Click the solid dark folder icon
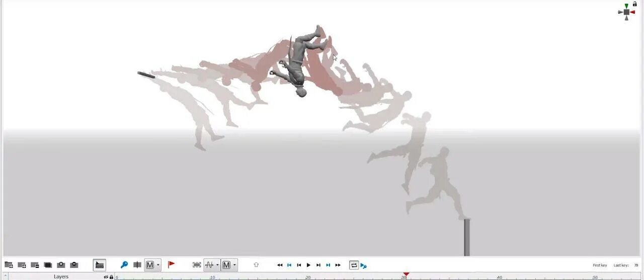This screenshot has width=644, height=280. [48, 265]
